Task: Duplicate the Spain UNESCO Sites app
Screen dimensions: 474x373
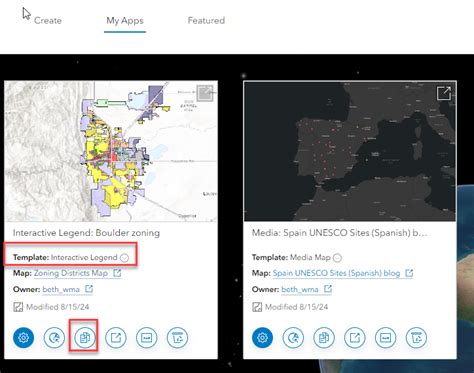Action: [x=324, y=338]
